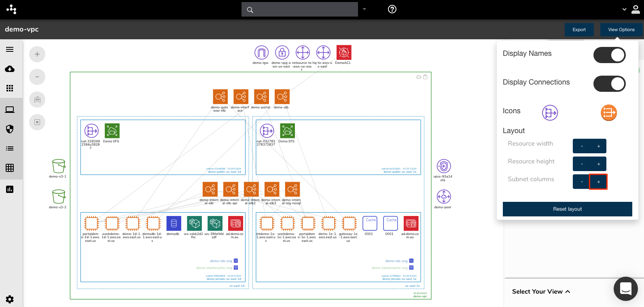The width and height of the screenshot is (644, 307).
Task: Choose the orange filled icon style
Action: [x=608, y=113]
